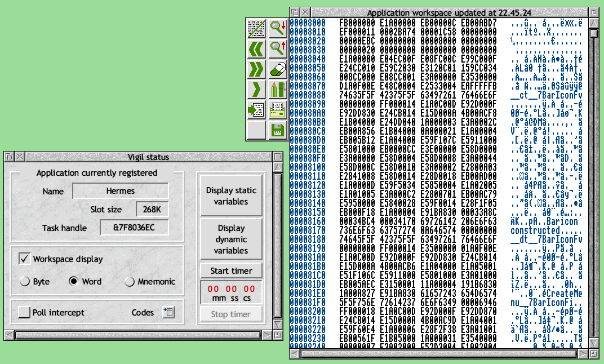Click the magnifier search-down icon
This screenshot has height=364, width=604.
click(277, 28)
